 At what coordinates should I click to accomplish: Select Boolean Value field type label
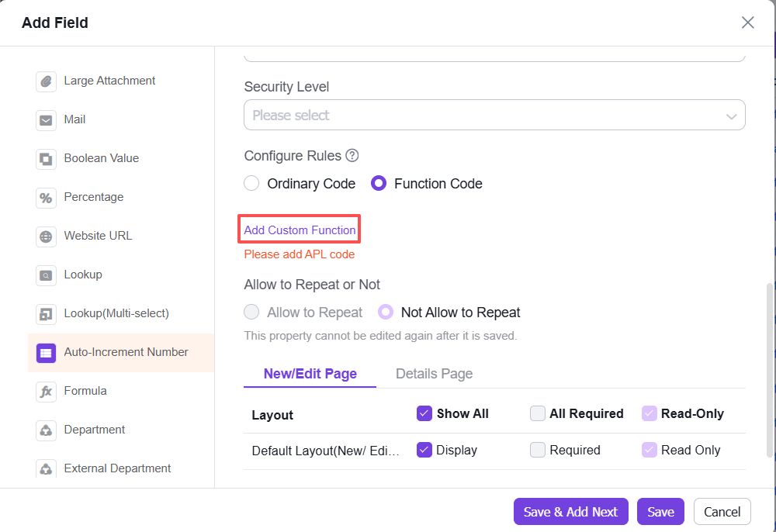(x=102, y=158)
